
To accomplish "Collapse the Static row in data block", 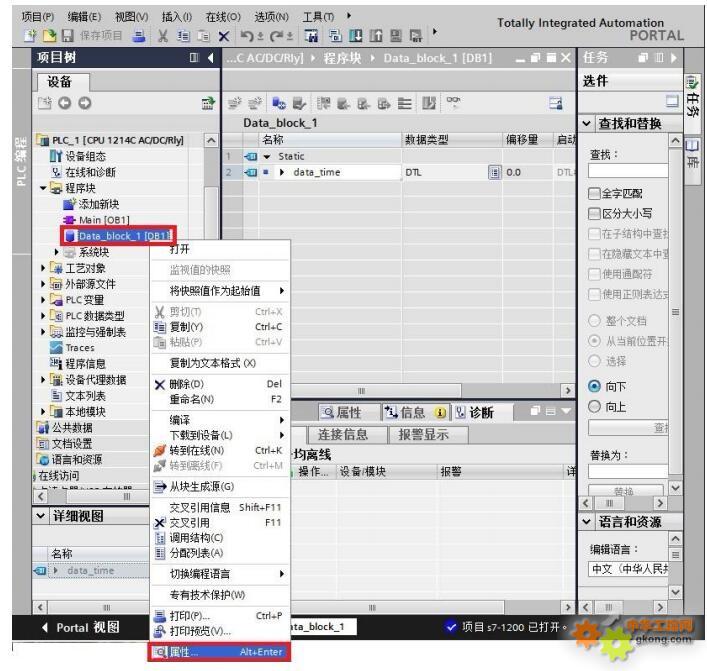I will [267, 156].
